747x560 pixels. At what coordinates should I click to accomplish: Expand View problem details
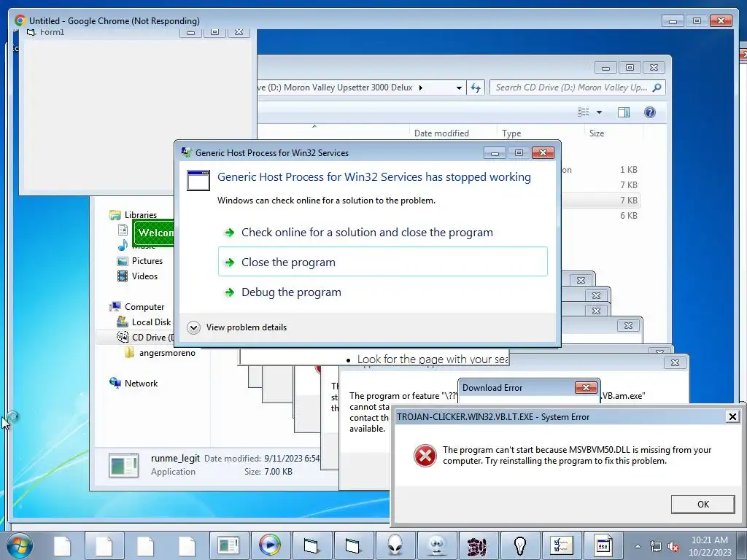(237, 327)
